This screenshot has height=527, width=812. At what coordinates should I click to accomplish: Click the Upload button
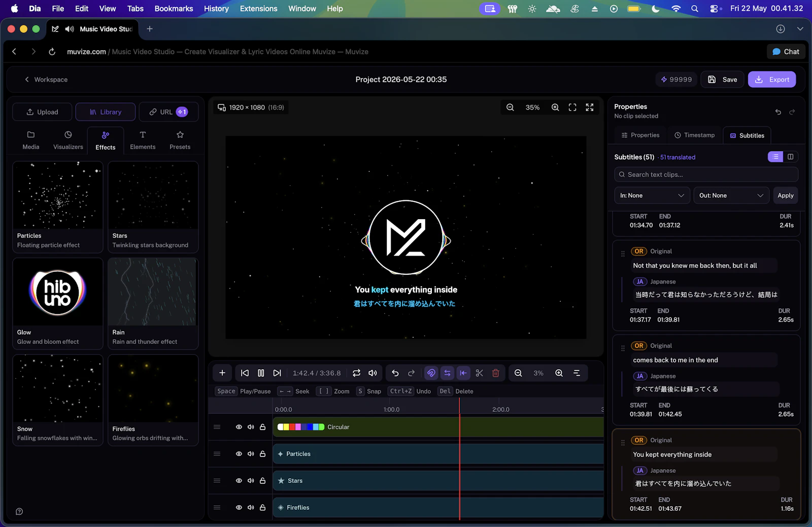43,112
